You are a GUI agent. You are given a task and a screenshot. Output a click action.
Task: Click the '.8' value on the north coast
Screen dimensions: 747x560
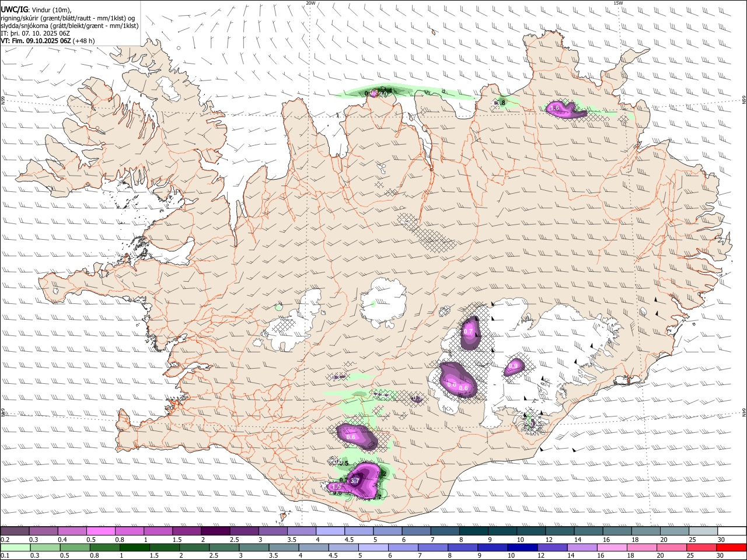tap(502, 103)
